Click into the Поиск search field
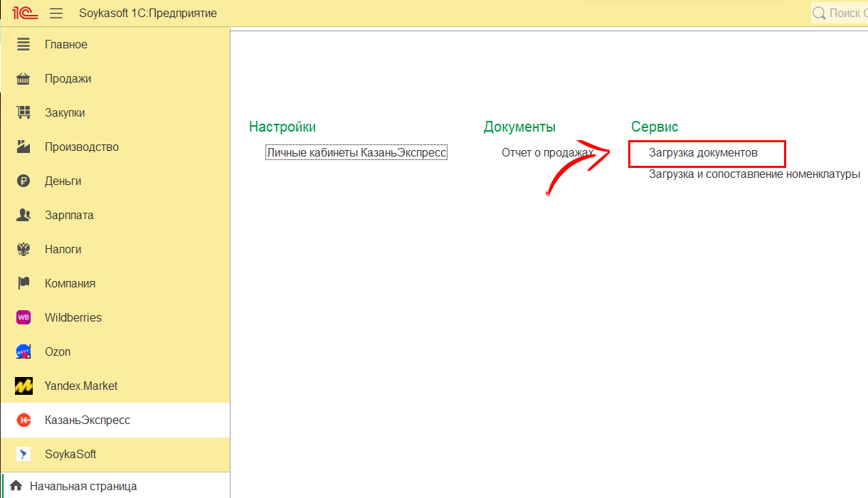This screenshot has width=868, height=498. (840, 14)
